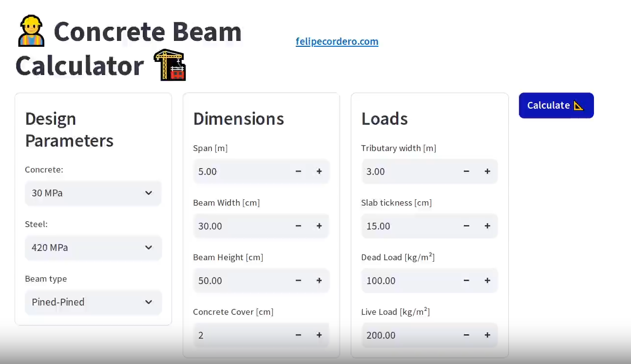Viewport: 631px width, 364px height.
Task: Click the Span input field
Action: tap(234, 171)
